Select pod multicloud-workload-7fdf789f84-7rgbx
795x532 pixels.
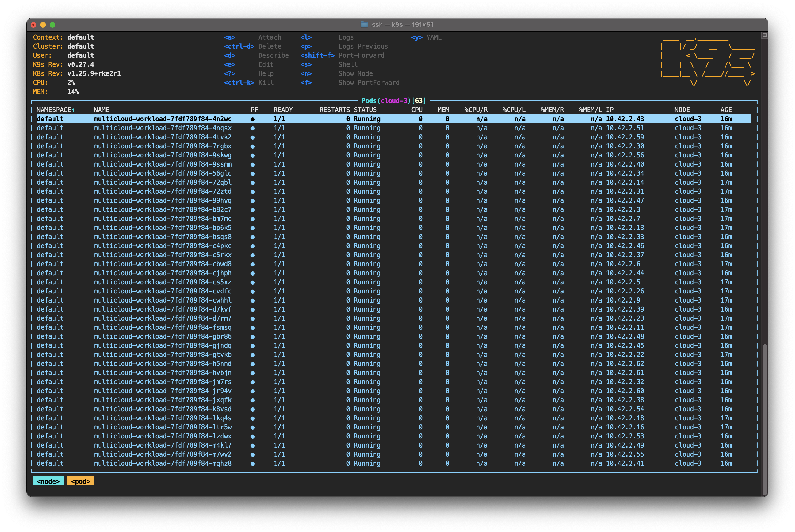pyautogui.click(x=394, y=146)
